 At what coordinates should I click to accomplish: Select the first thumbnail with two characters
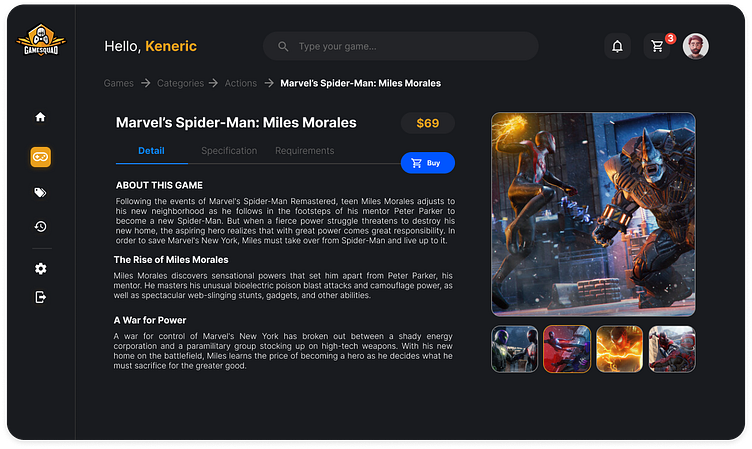(515, 349)
